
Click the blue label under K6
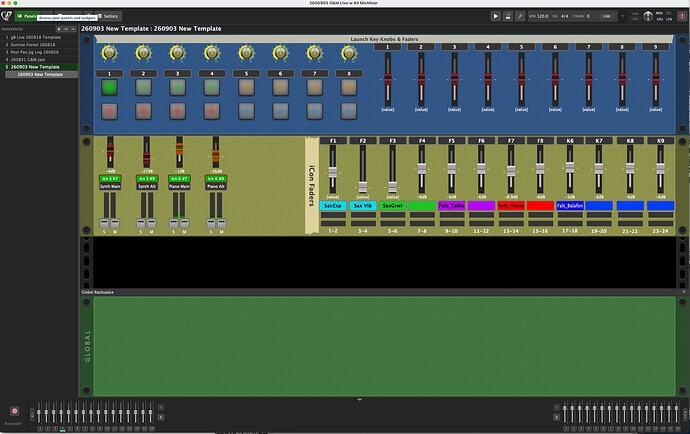click(570, 206)
